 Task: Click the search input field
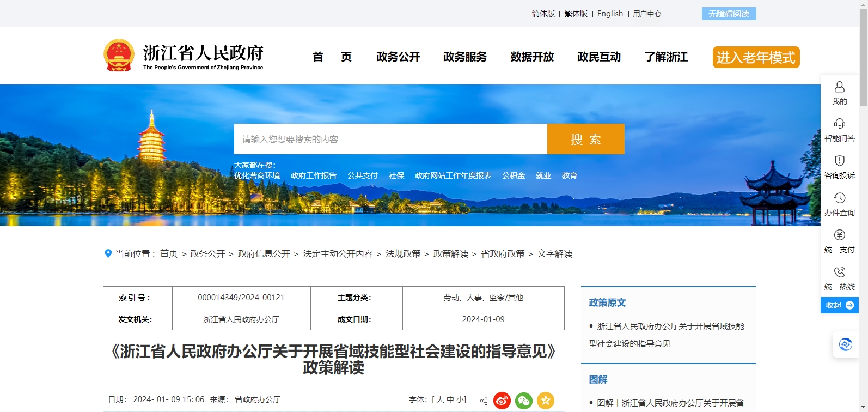pyautogui.click(x=390, y=139)
